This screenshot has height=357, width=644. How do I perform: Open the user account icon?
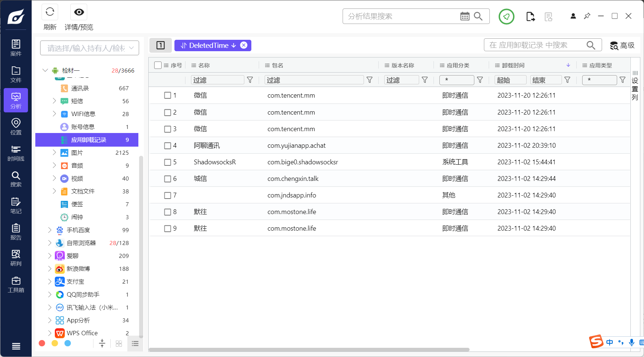(x=573, y=16)
